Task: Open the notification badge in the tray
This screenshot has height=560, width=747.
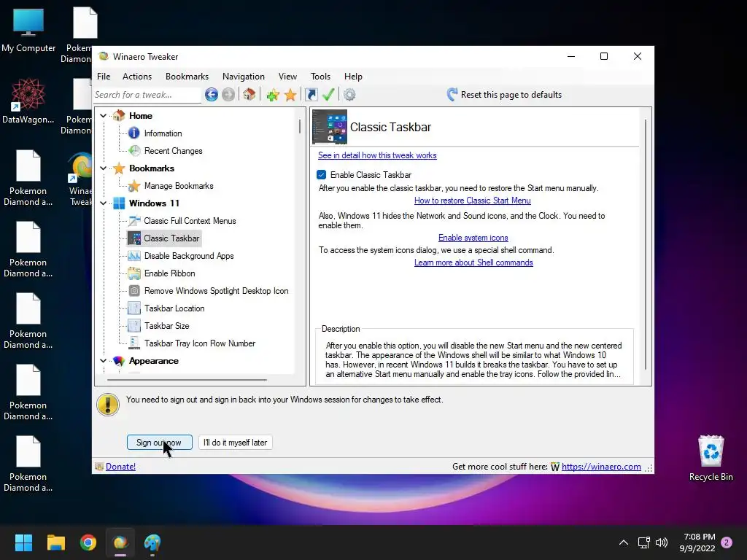Action: 727,542
